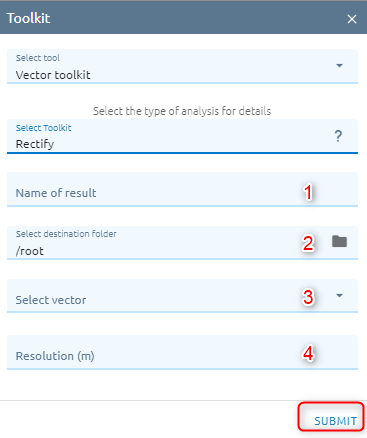Click the Vector toolkit selected value

point(53,75)
